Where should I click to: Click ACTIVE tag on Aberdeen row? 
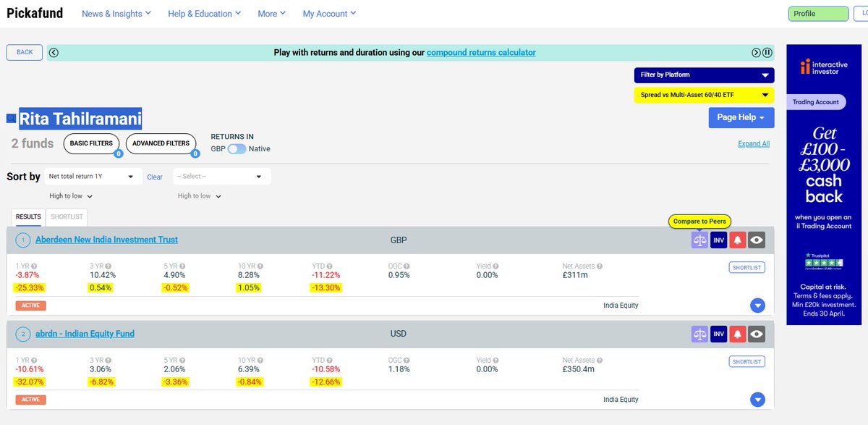pos(30,306)
